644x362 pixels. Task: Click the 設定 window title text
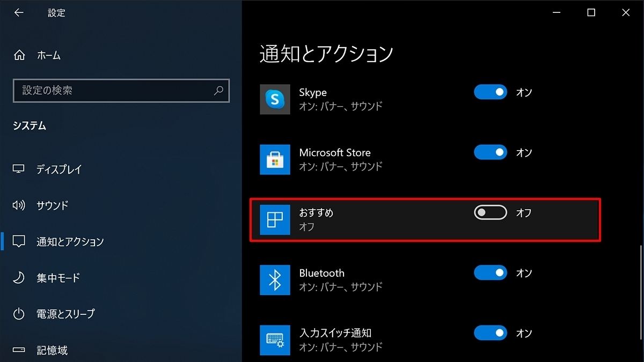pos(56,13)
